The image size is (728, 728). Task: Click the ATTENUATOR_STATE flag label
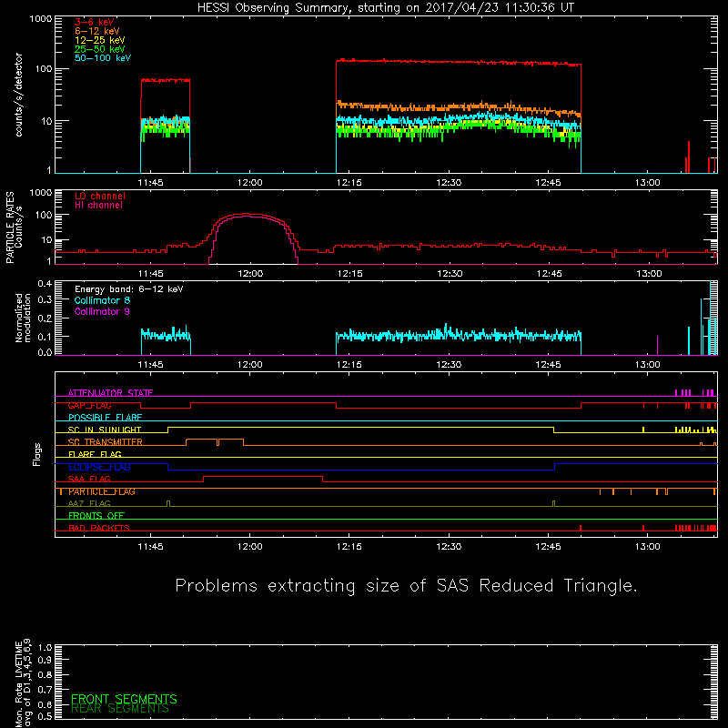pos(110,393)
